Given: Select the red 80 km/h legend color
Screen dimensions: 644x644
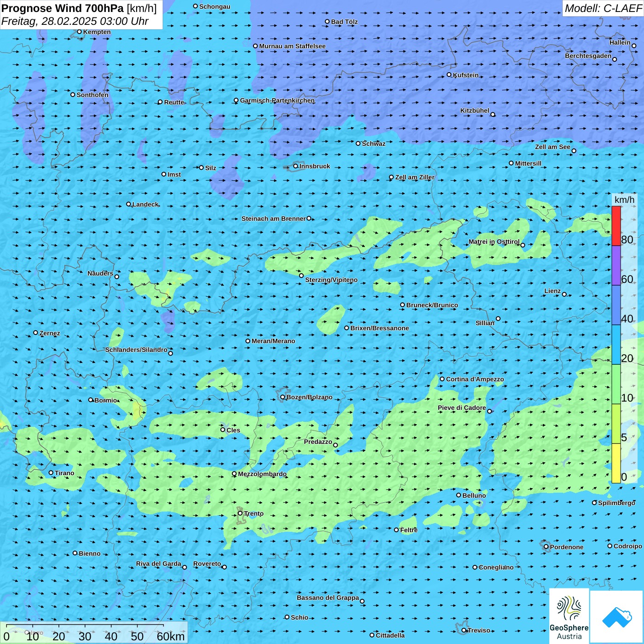Looking at the screenshot, I should point(616,226).
